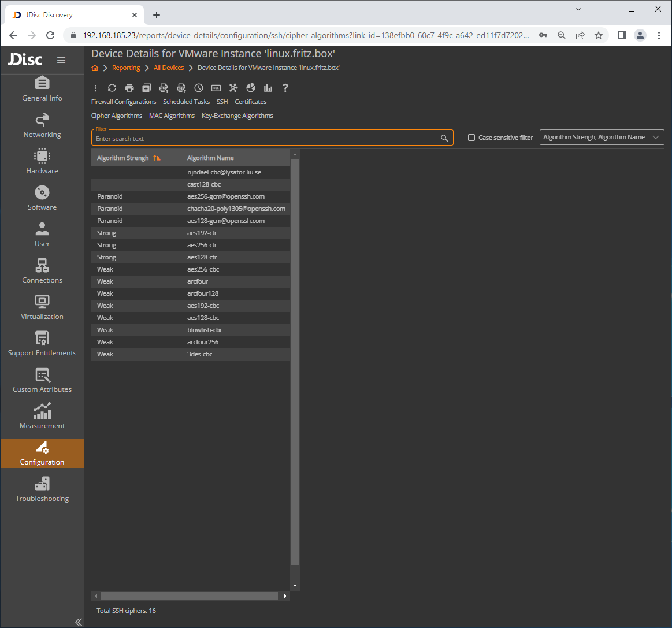The width and height of the screenshot is (672, 628).
Task: Go to the All Devices breadcrumb link
Action: [x=168, y=68]
